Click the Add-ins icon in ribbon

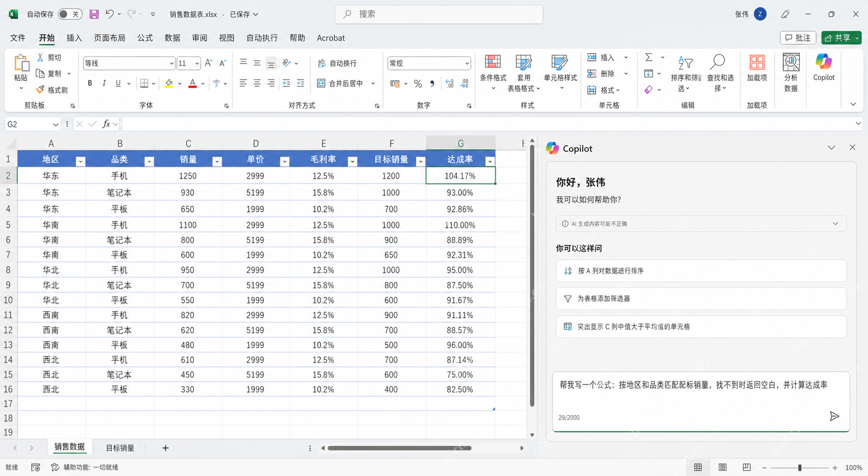[757, 63]
